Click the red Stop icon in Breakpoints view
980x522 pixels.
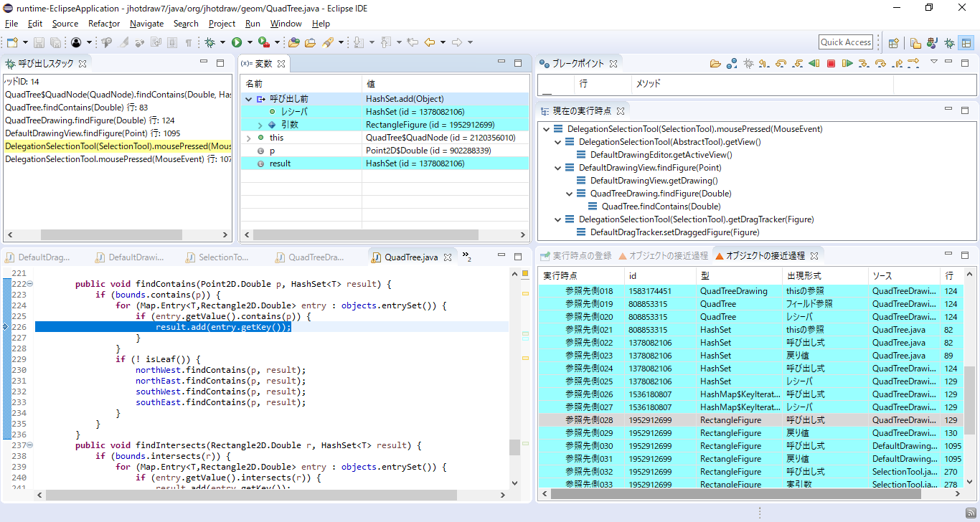click(831, 63)
